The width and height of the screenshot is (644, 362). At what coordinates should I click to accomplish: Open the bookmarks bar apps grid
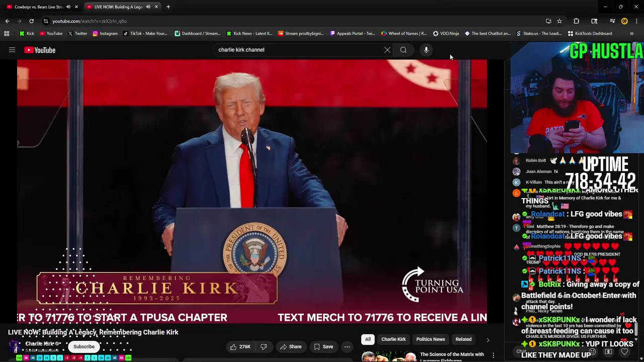click(x=7, y=33)
